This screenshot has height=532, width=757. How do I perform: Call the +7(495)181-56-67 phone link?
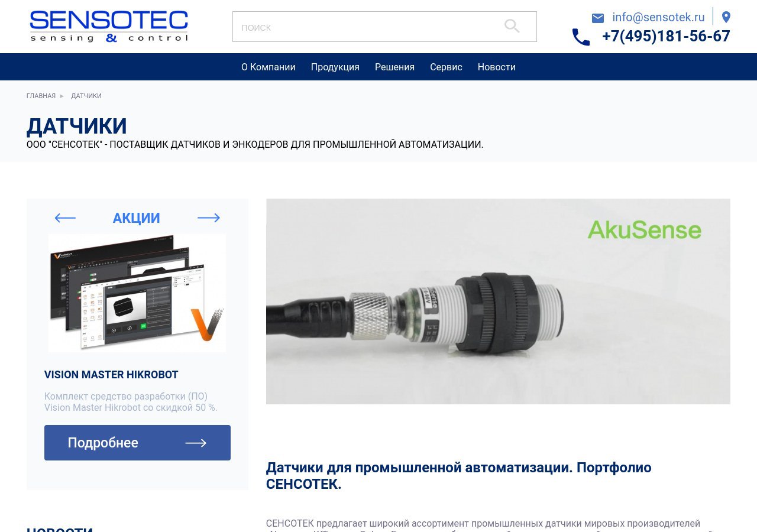[x=666, y=36]
